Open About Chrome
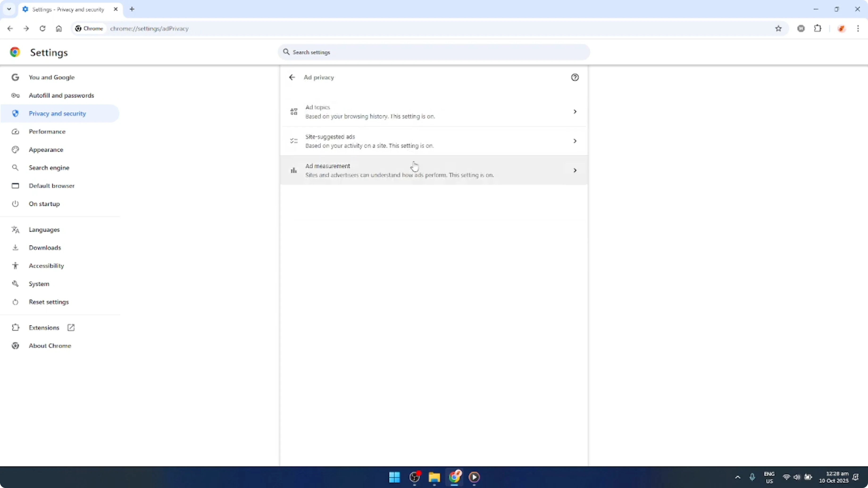This screenshot has width=868, height=488. tap(50, 345)
